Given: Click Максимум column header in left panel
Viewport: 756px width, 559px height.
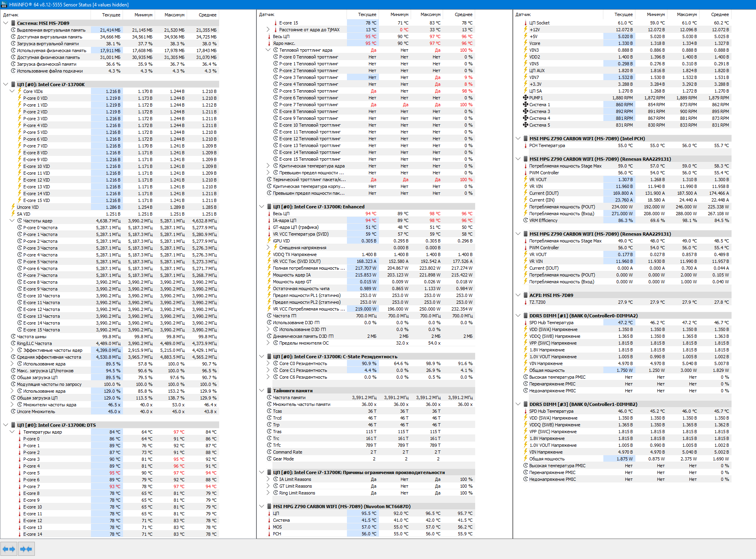Looking at the screenshot, I should click(x=171, y=15).
